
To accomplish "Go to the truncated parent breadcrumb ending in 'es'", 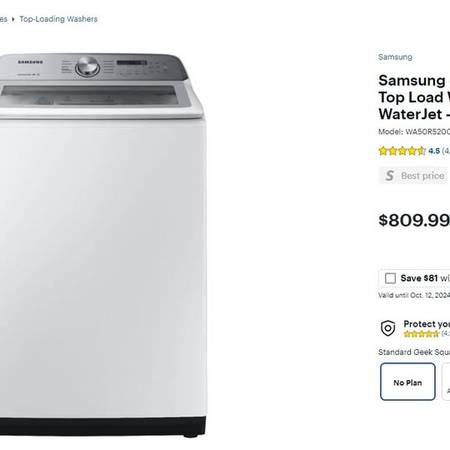I will tap(3, 19).
